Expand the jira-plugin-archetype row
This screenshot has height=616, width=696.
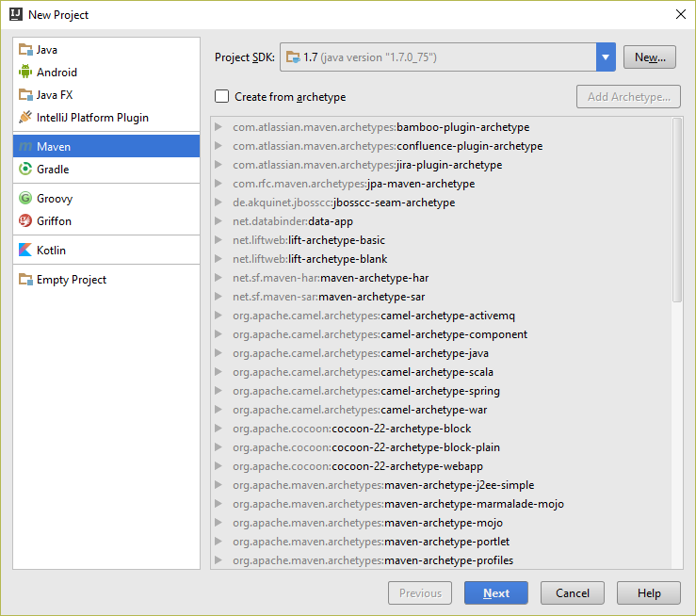tap(219, 165)
